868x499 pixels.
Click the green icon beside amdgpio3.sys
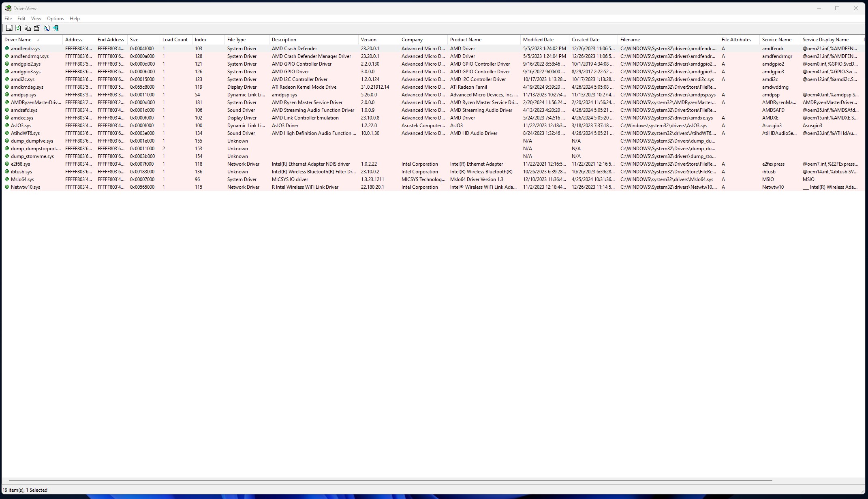(7, 71)
